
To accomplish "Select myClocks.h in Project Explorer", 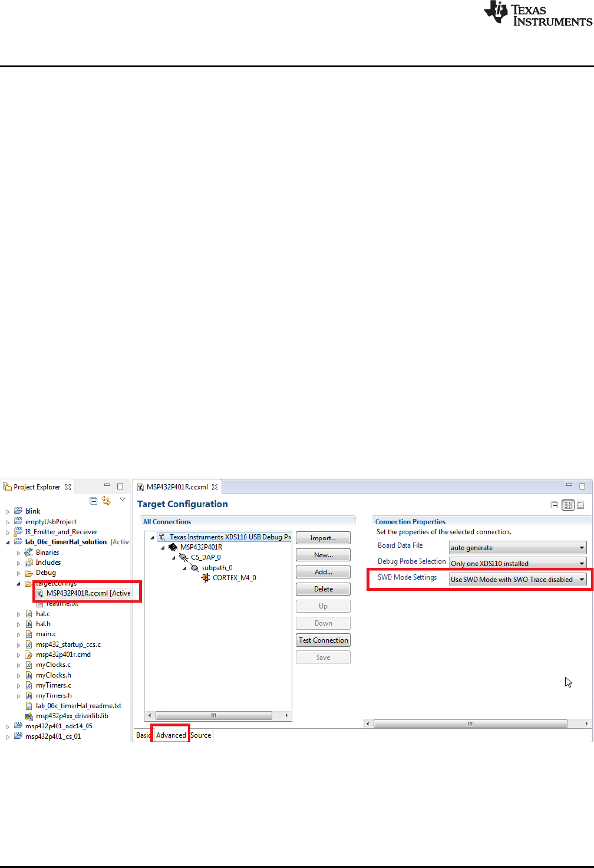I will coord(53,675).
